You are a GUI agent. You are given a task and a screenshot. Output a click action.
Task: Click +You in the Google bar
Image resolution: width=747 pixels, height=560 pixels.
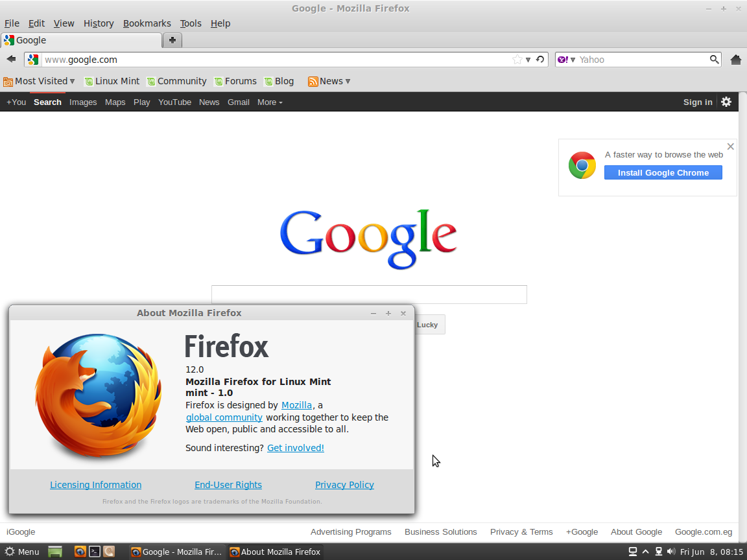click(16, 102)
